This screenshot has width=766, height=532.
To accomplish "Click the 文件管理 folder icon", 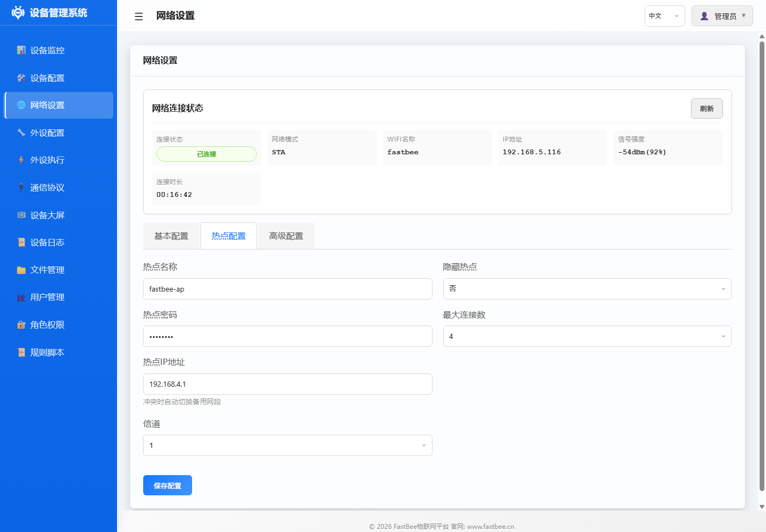I will (21, 270).
